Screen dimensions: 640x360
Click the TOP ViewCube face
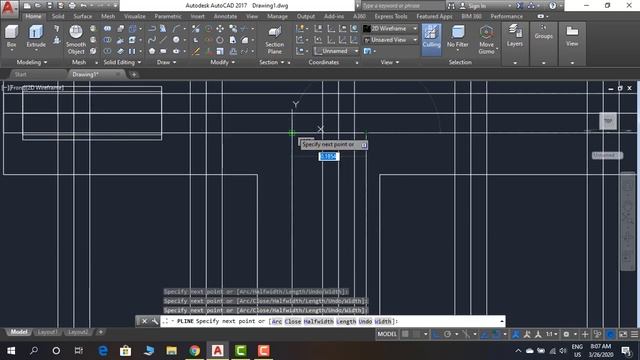point(608,121)
